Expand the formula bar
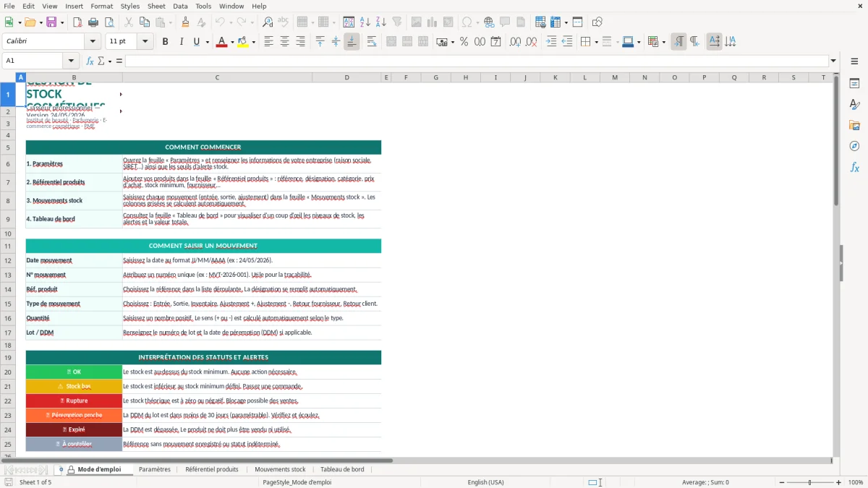 pos(833,61)
